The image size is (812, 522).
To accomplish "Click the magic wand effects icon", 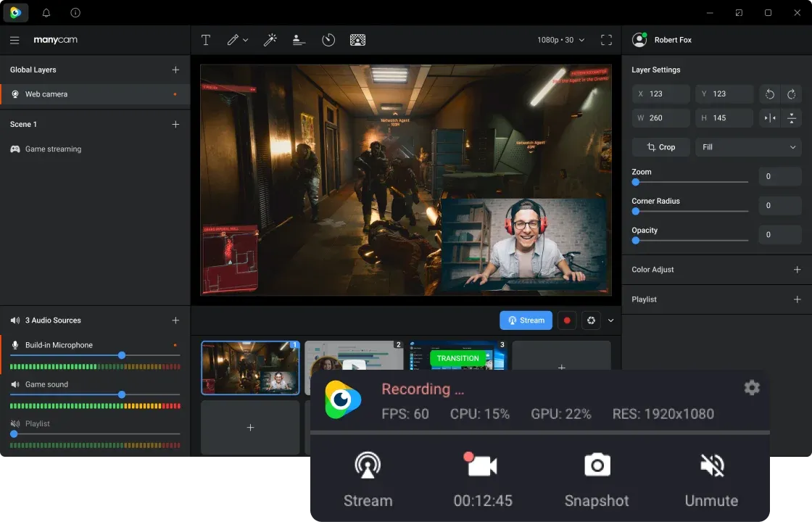I will 270,40.
